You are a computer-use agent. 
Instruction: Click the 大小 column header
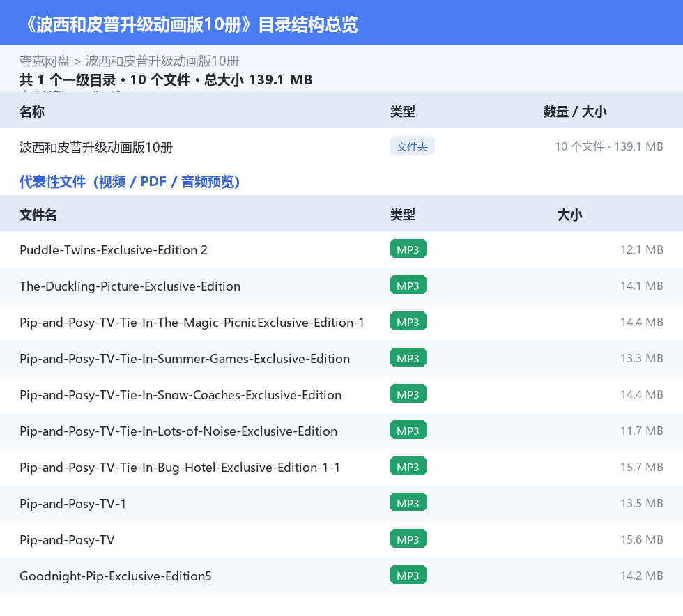pos(570,215)
